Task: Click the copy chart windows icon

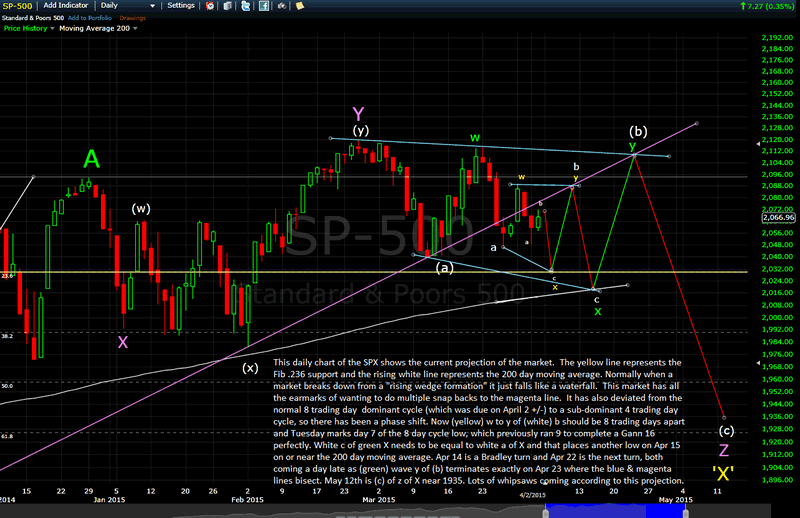Action: click(228, 6)
